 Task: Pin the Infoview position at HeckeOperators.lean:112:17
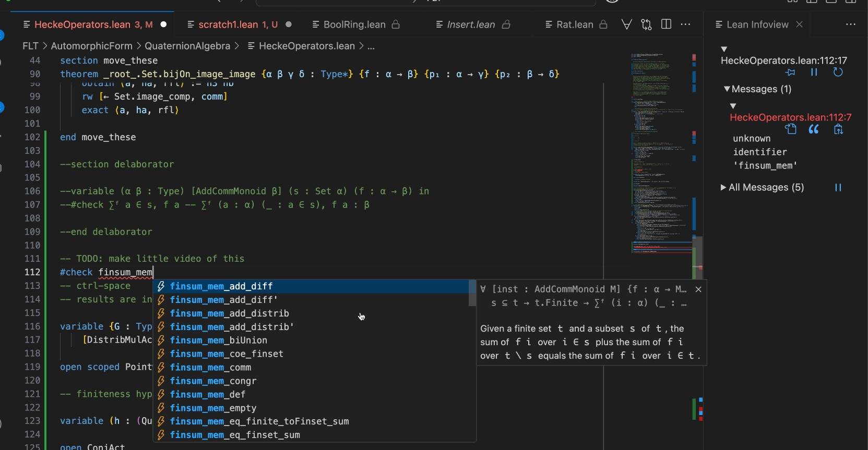(790, 72)
